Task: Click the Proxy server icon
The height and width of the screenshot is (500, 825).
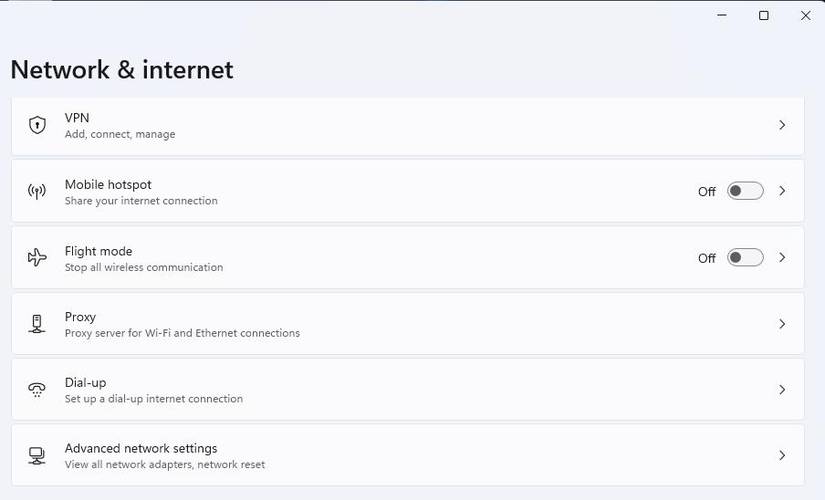Action: pos(37,324)
